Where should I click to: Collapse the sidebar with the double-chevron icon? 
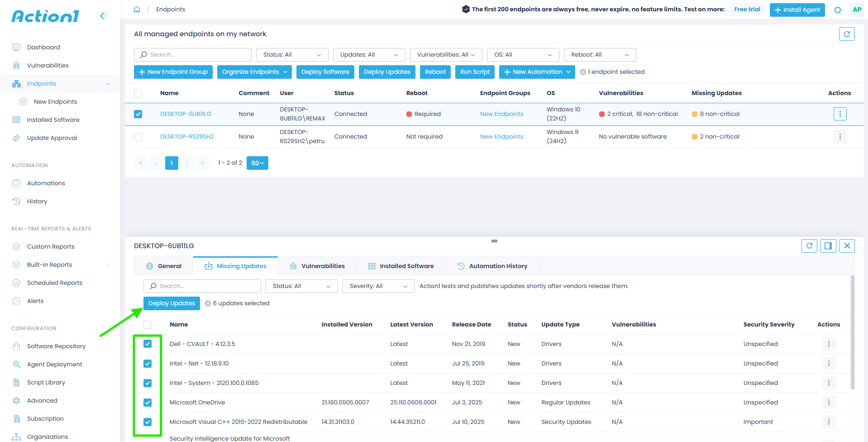tap(104, 16)
